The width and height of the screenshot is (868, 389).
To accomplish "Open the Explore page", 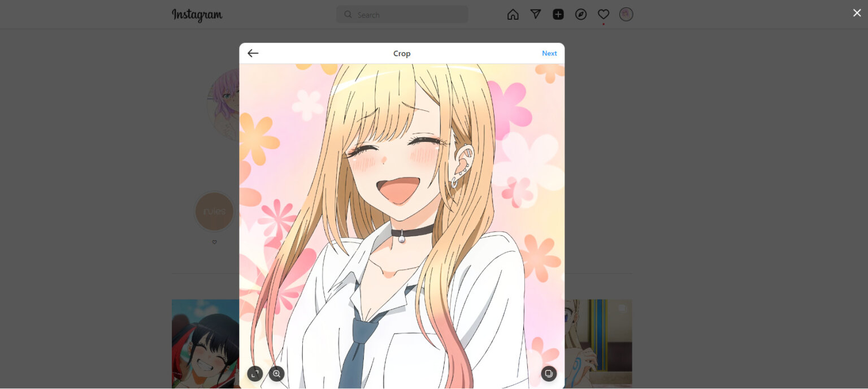I will (x=581, y=14).
